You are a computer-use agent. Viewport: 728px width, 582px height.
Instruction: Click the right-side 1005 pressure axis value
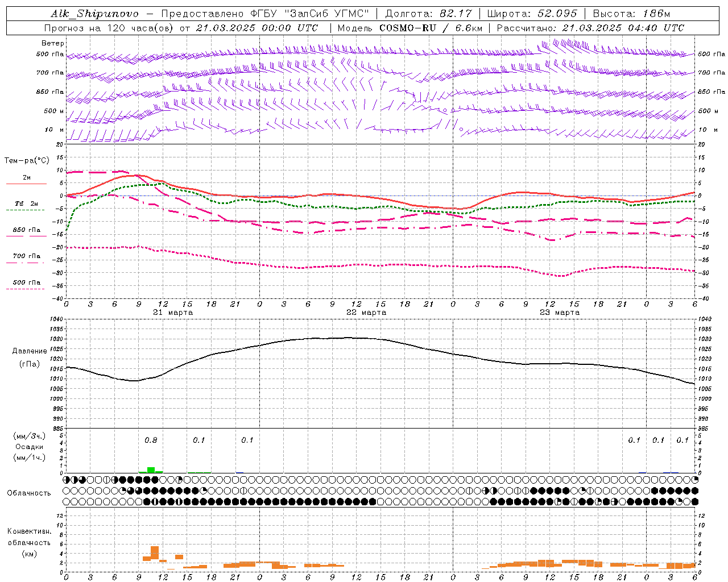705,389
